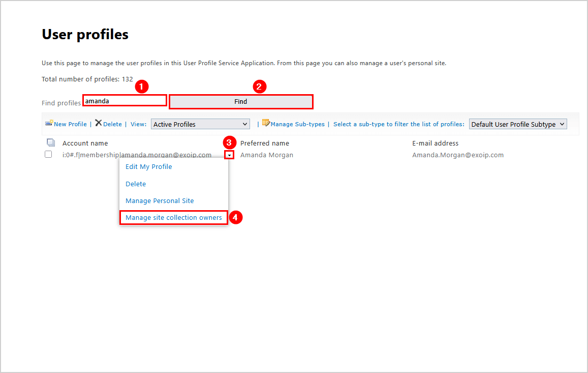Click the i:0#.f|membership|amanda.morgan account name
588x373 pixels.
coord(137,155)
